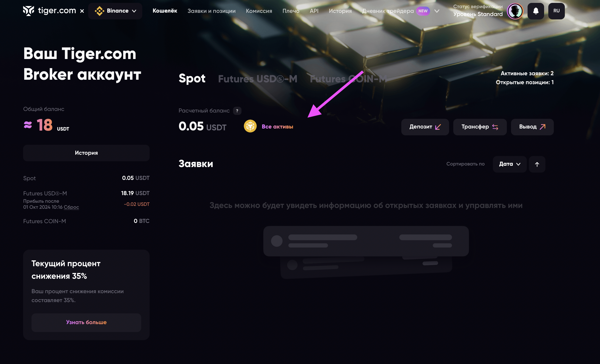Toggle ascending sort arrow button

click(x=537, y=164)
